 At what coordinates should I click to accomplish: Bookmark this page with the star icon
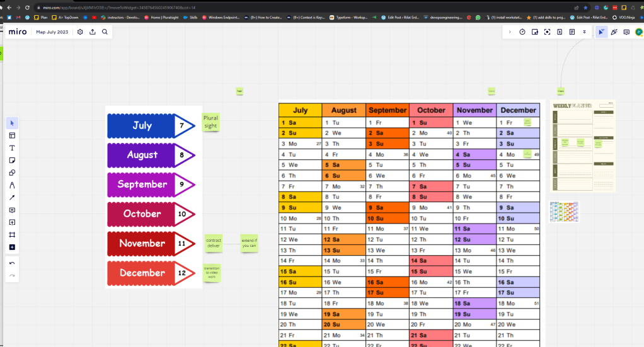(x=585, y=8)
